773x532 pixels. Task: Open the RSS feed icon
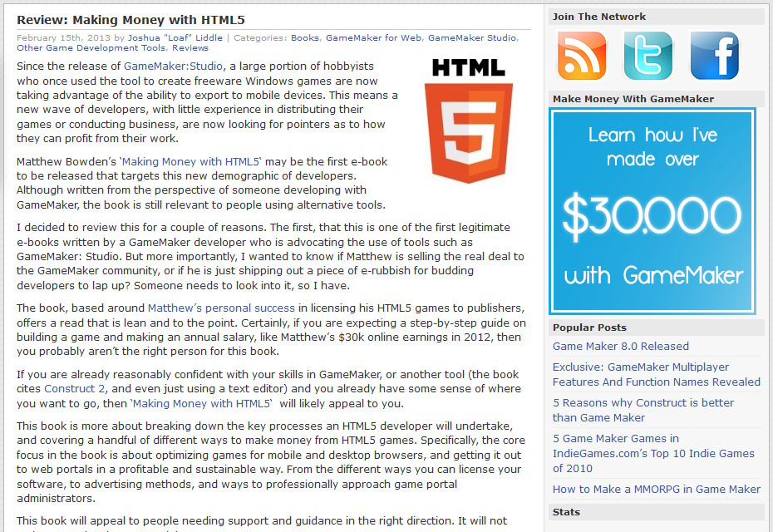pyautogui.click(x=582, y=56)
